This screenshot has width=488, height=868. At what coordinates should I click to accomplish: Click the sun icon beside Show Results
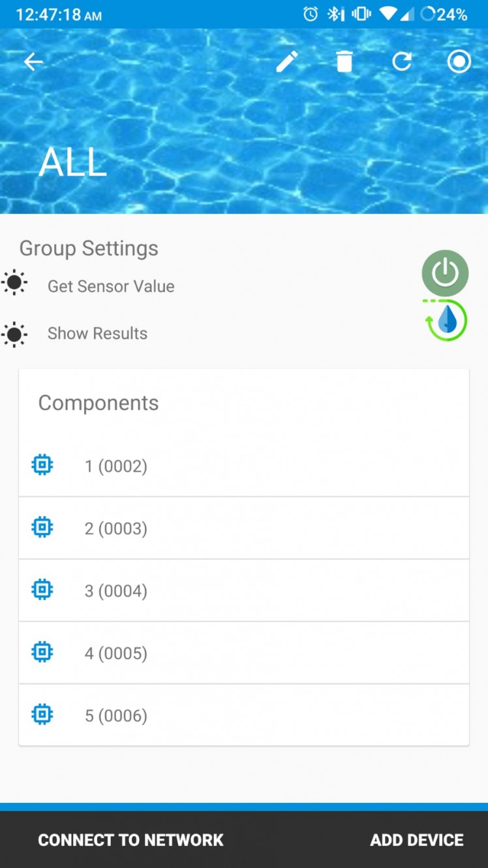click(14, 333)
